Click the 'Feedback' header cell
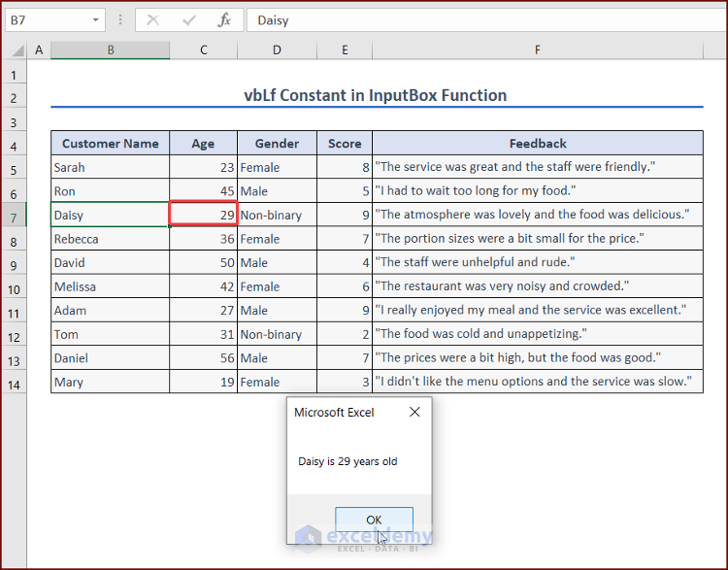 tap(538, 143)
